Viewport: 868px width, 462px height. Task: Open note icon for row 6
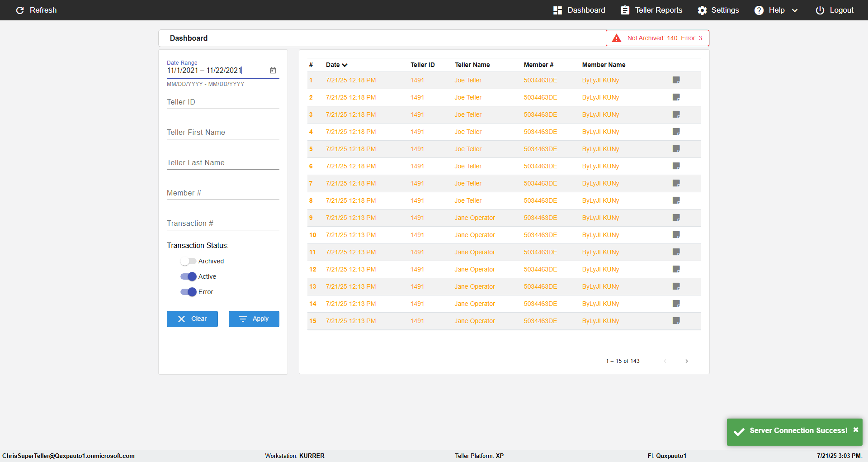tap(676, 166)
